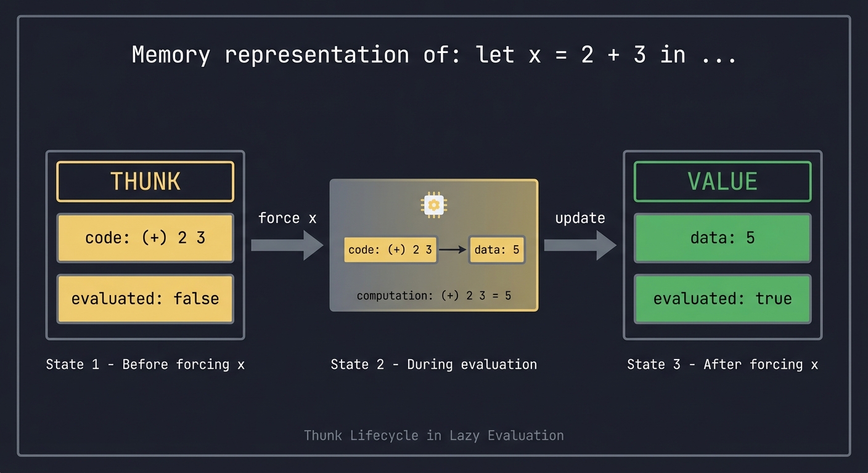This screenshot has height=473, width=868.
Task: Switch to 'State 2 - During evaluation'
Action: pos(434,364)
